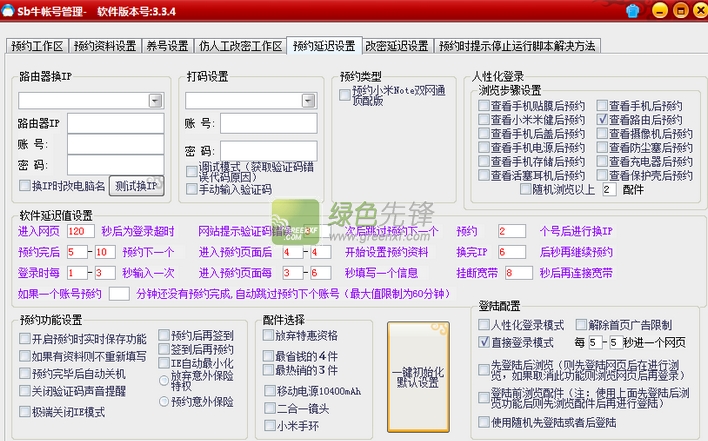Screen dimensions: 708x441
Task: Click the 配件 count field showing 2
Action: click(x=609, y=190)
